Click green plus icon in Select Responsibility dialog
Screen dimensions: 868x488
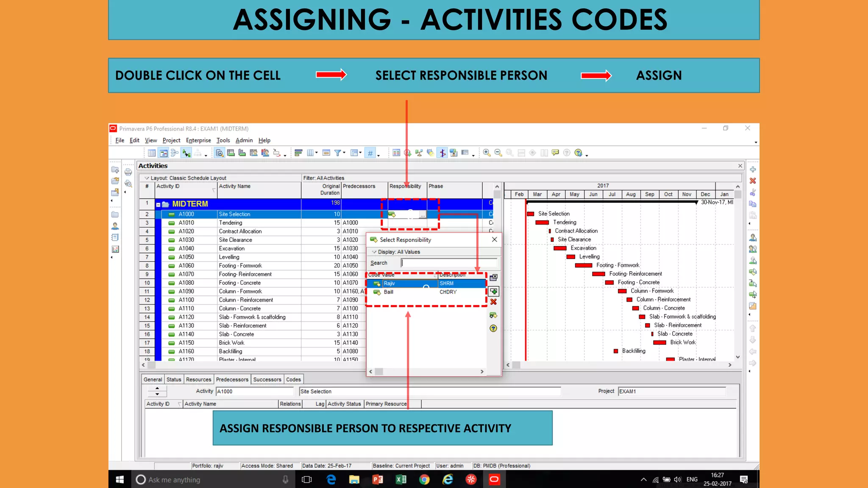coord(493,291)
